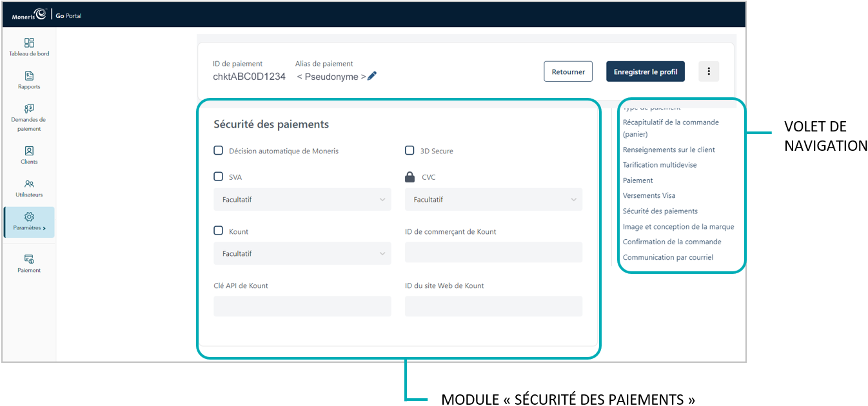
Task: Open Tableau de bord dashboard icon
Action: (29, 43)
